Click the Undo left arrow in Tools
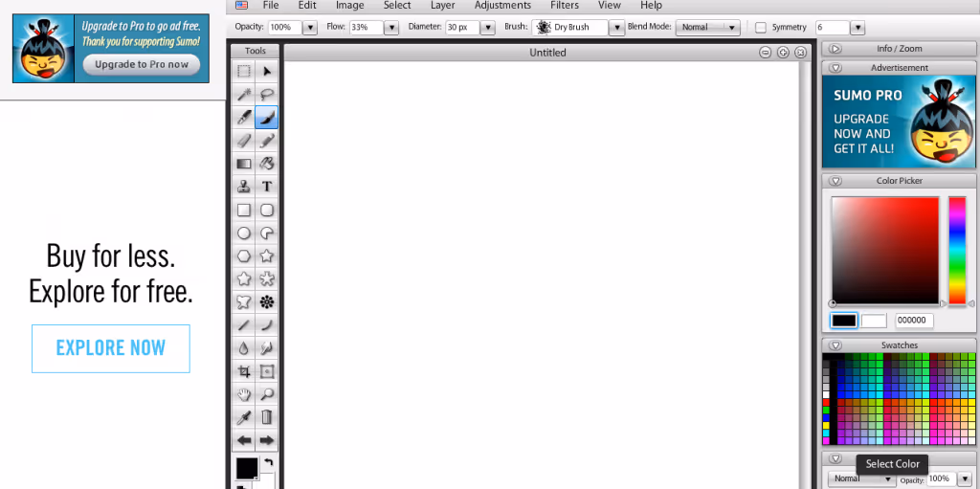The width and height of the screenshot is (980, 489). (244, 440)
